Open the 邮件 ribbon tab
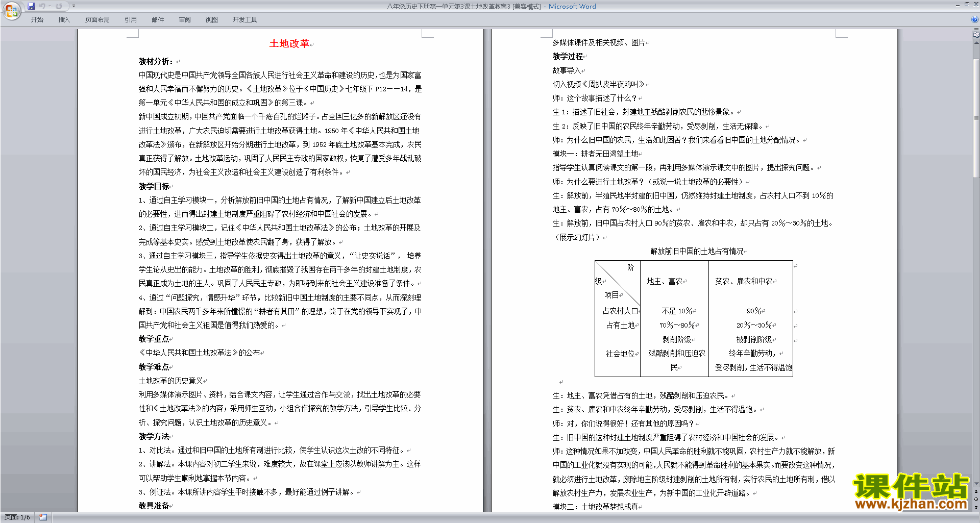 coord(158,20)
